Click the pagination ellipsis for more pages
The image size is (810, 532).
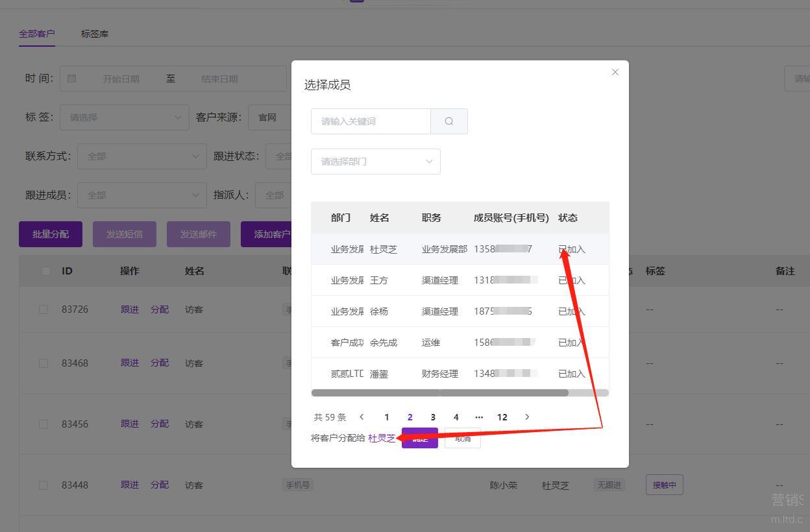point(479,417)
